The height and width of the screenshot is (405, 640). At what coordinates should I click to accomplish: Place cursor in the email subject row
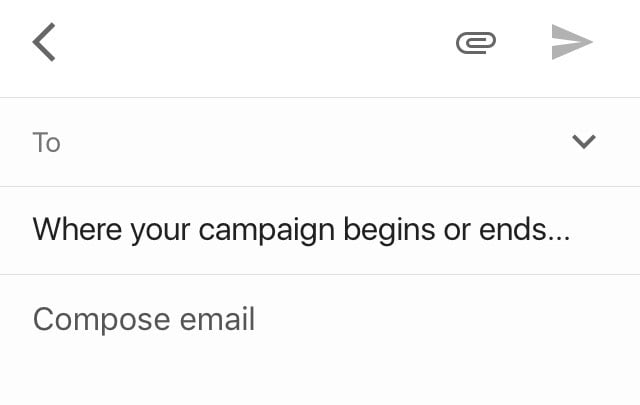(301, 230)
